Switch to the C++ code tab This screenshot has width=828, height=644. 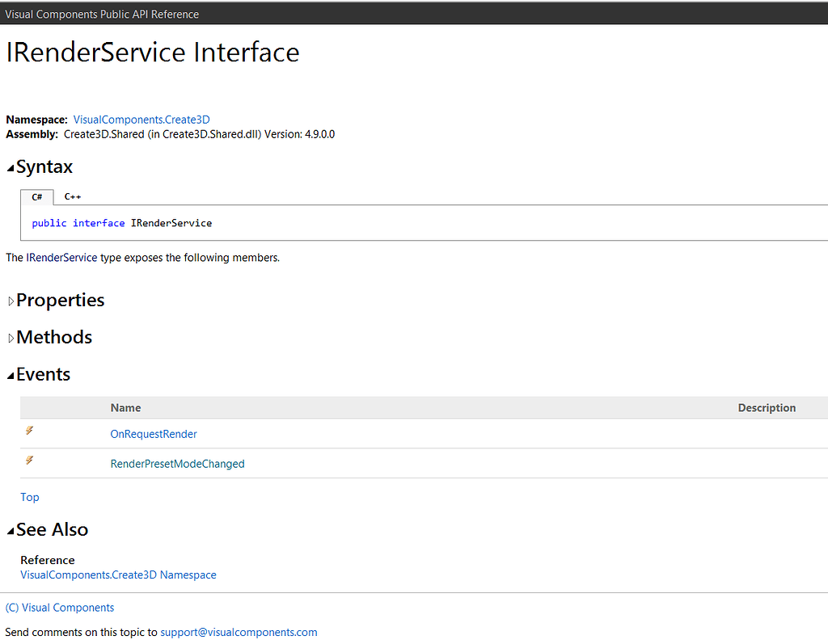72,196
